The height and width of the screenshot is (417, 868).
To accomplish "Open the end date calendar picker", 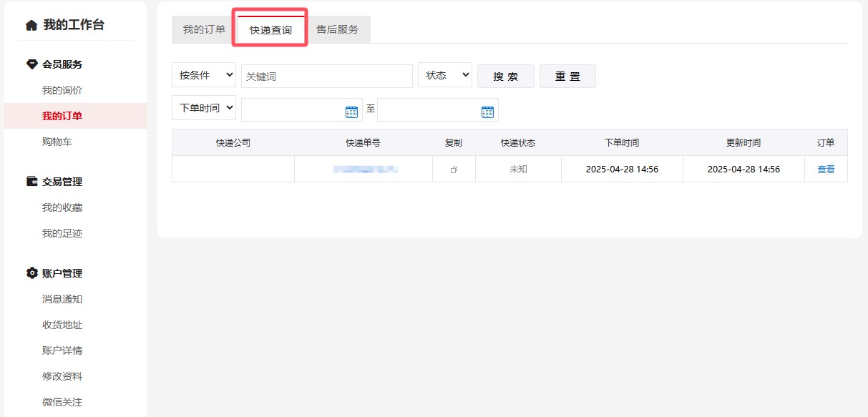I will click(487, 111).
